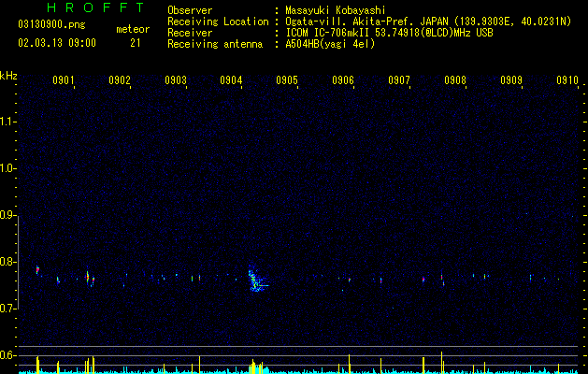588x374 pixels.
Task: Click the 0.8 kHz axis label
Action: point(7,262)
